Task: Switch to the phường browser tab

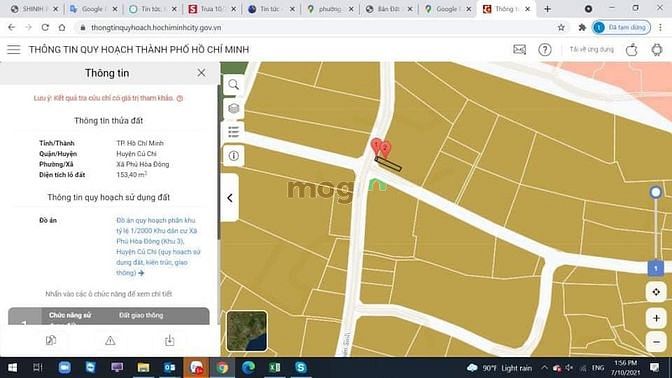Action: tap(330, 9)
